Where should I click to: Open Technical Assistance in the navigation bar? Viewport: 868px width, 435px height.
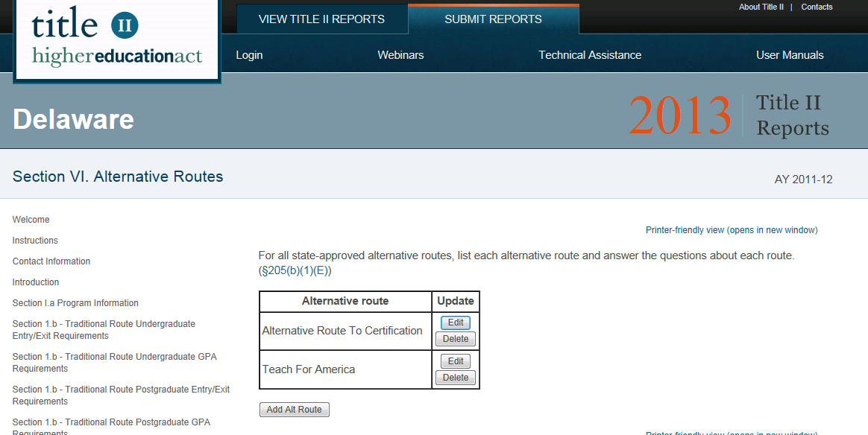pyautogui.click(x=590, y=55)
